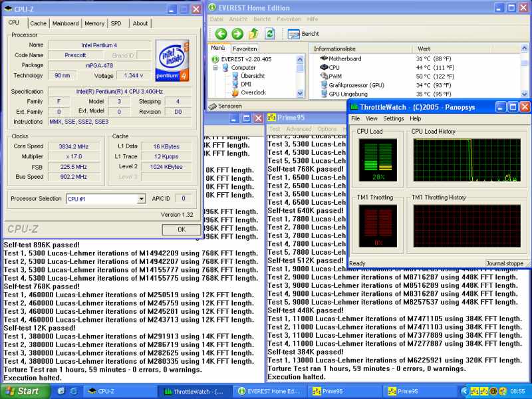Click the CPU-Z title bar icon
Screen dimensions: 532x399
(x=9, y=9)
